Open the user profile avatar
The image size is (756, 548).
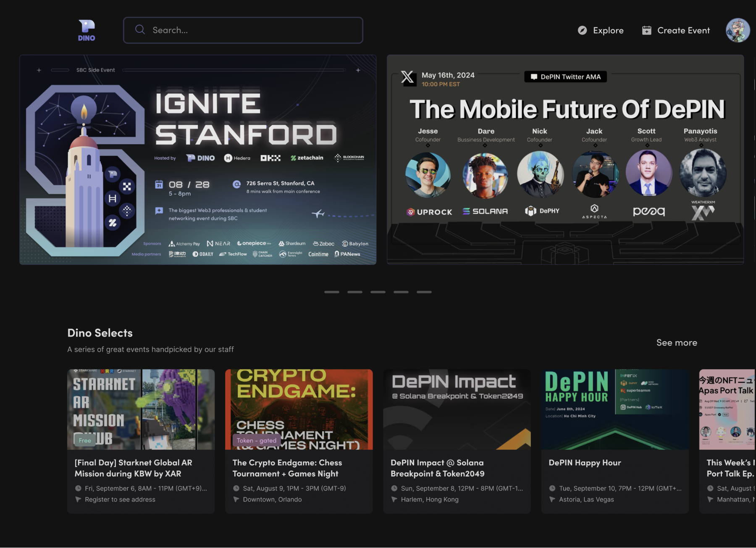pos(738,30)
